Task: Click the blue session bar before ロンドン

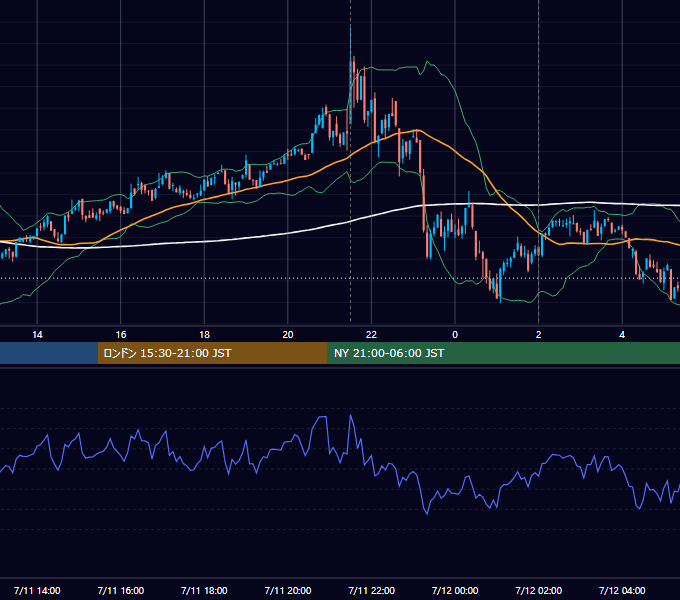Action: pos(49,353)
